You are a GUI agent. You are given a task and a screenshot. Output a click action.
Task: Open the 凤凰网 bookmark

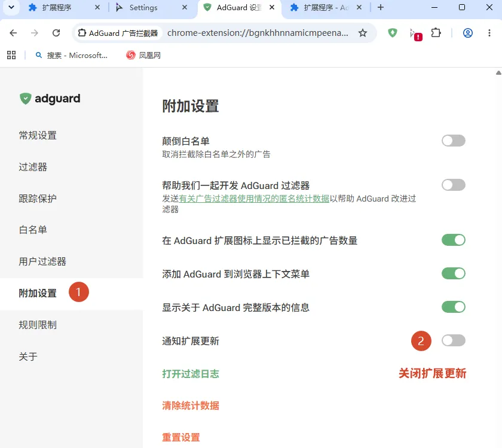point(143,55)
